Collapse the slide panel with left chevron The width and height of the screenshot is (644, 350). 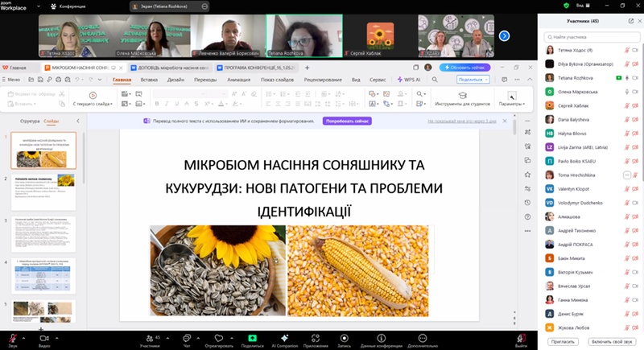[x=78, y=121]
